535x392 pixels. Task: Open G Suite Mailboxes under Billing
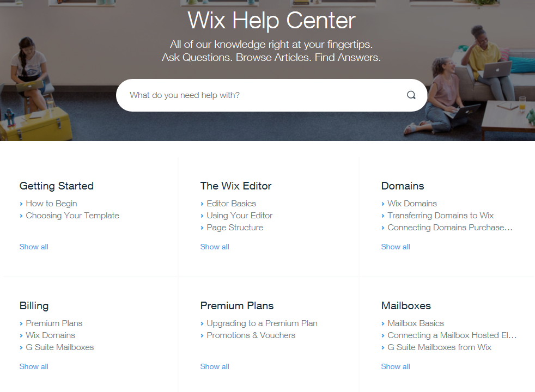coord(60,347)
